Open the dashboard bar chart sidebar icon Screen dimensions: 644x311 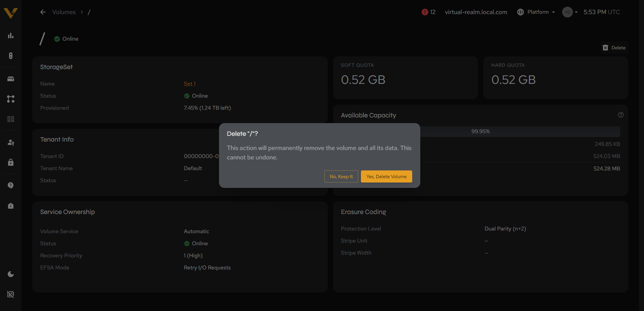[11, 36]
